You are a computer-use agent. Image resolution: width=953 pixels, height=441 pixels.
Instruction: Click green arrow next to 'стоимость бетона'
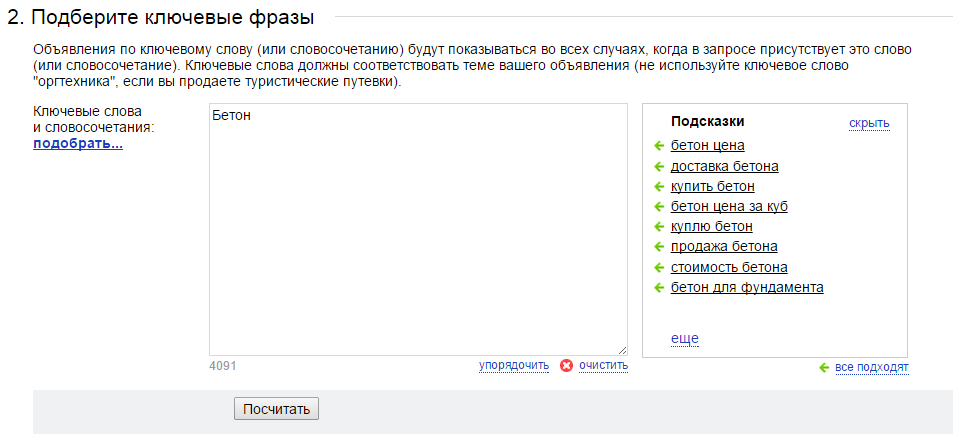click(x=659, y=267)
